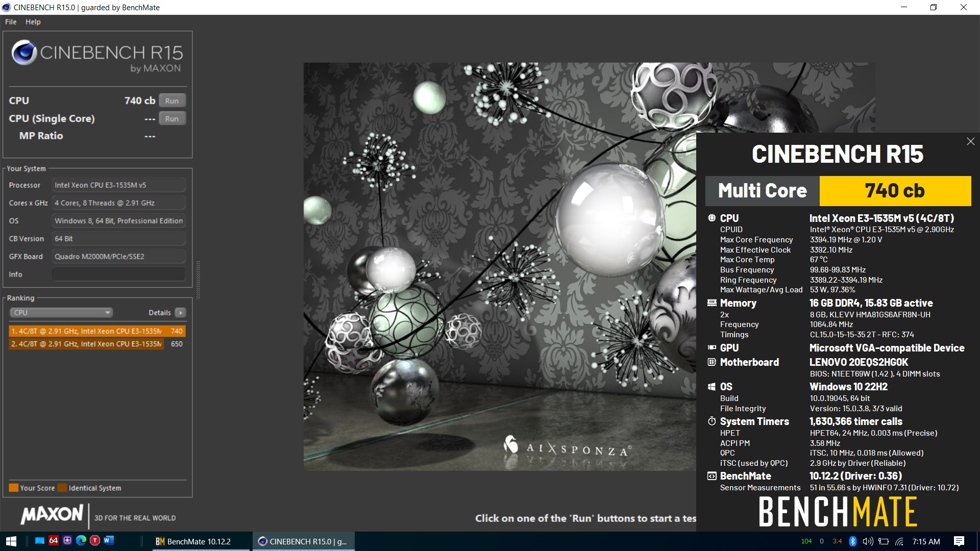Close the BenchMate result overlay
The width and height of the screenshot is (980, 551).
point(970,141)
